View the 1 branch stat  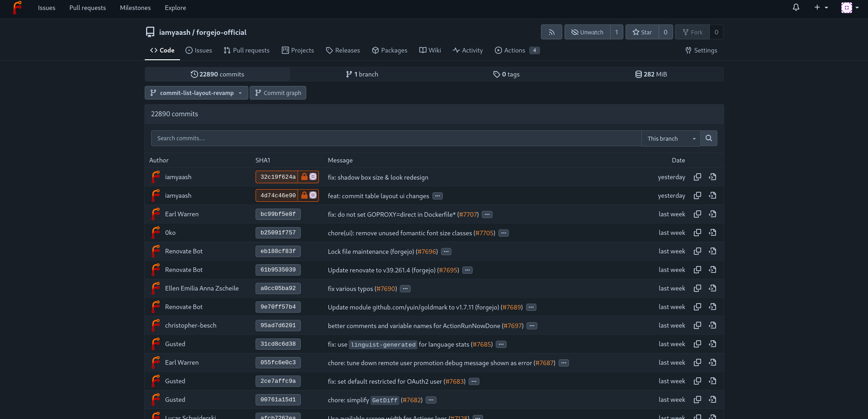[362, 74]
